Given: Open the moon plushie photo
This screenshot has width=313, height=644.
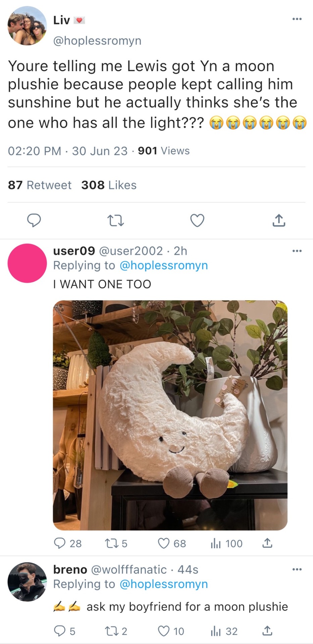Looking at the screenshot, I should pos(170,415).
